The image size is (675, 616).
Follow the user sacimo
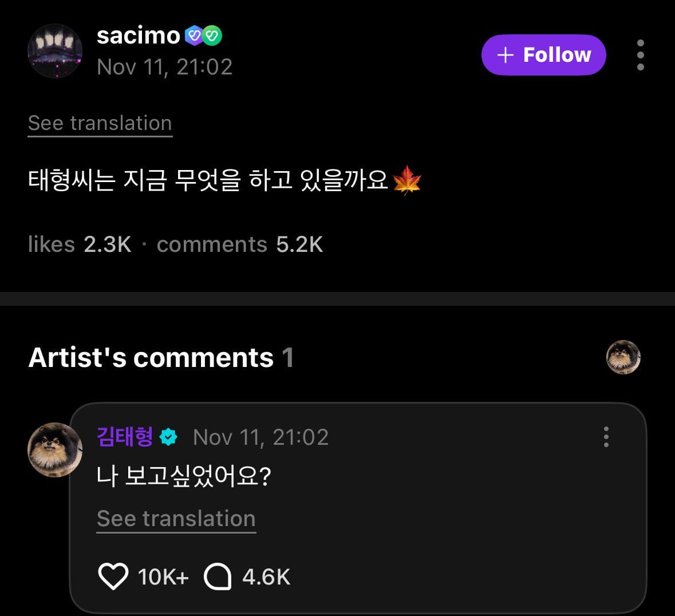543,55
